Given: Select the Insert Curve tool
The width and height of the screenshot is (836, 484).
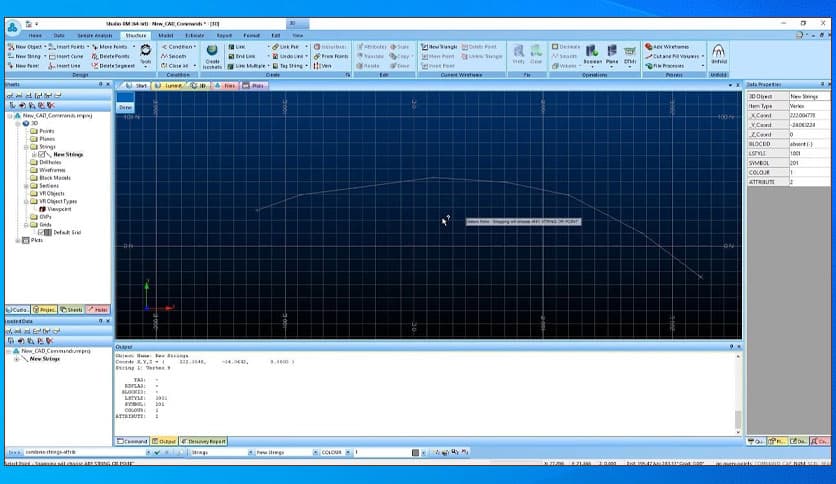Looking at the screenshot, I should [x=66, y=56].
